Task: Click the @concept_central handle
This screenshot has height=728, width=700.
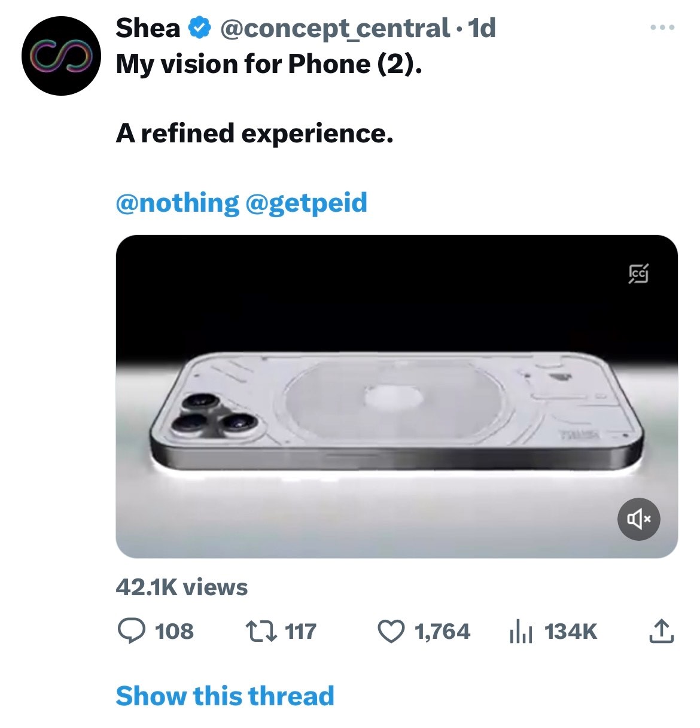Action: point(334,27)
